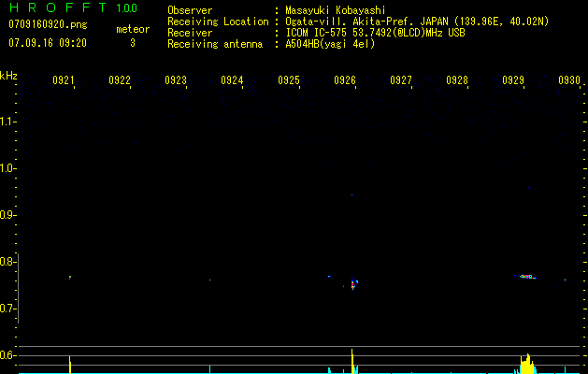Click the long meteor echo at 0929

click(x=526, y=277)
